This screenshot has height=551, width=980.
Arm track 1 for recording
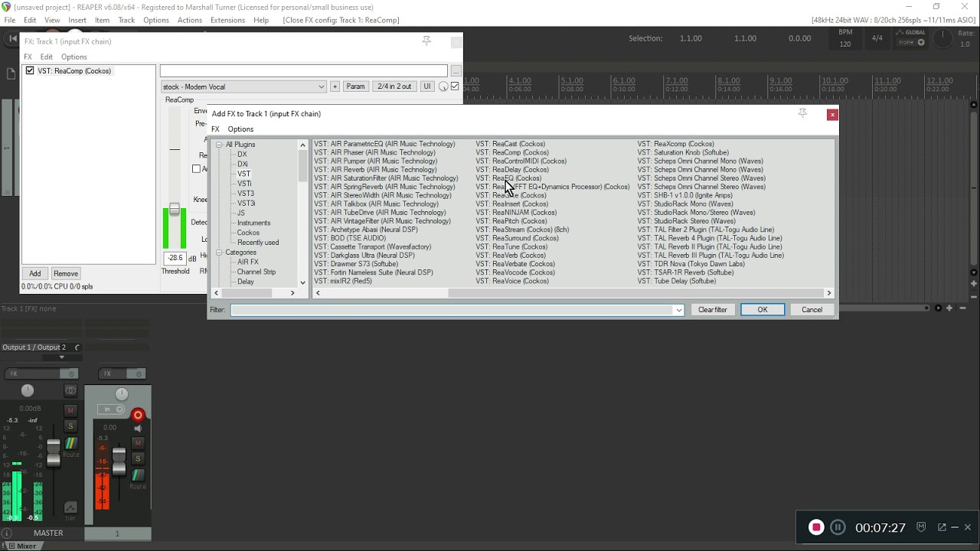coord(138,416)
